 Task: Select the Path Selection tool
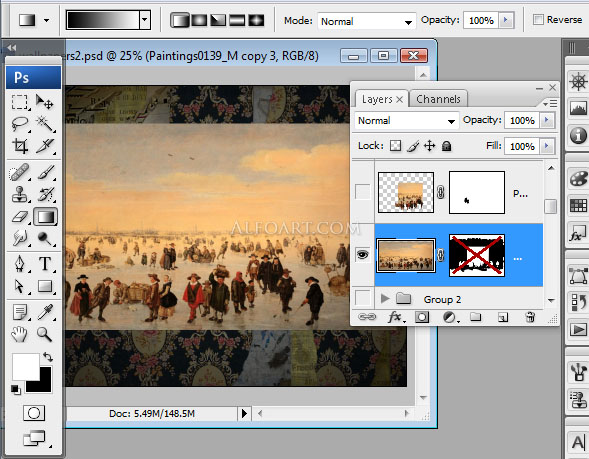(20, 286)
